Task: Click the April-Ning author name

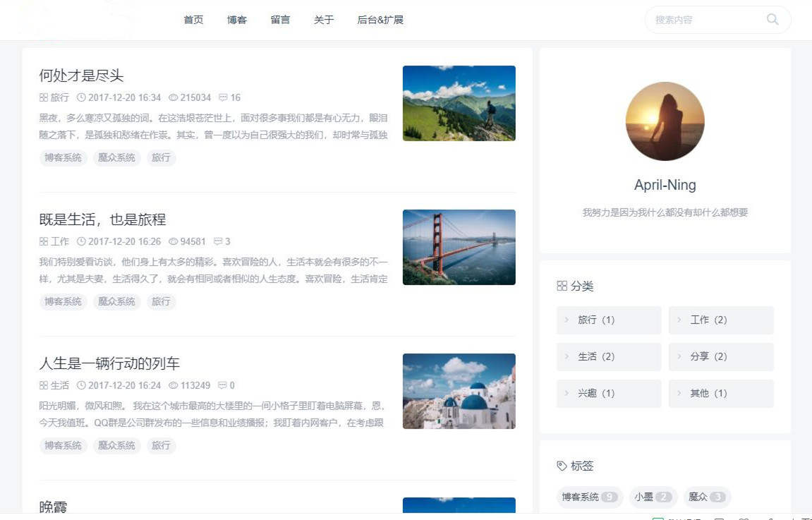Action: tap(665, 185)
